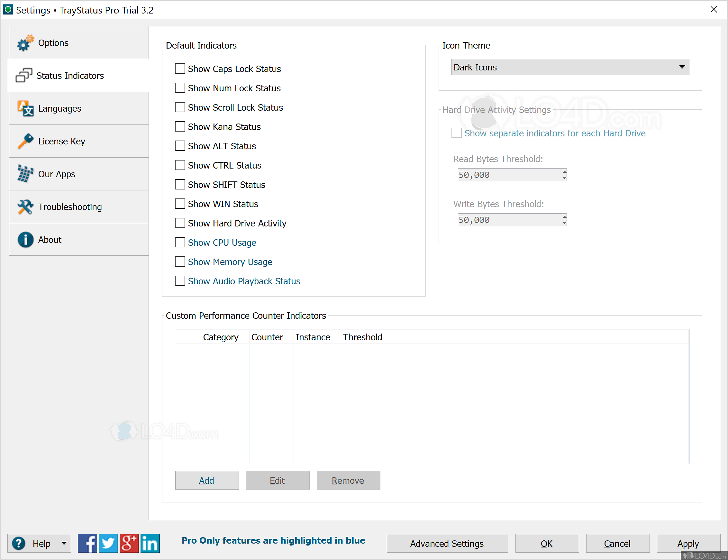Decrease Write Bytes Threshold with down arrow
This screenshot has height=560, width=728.
(x=564, y=223)
